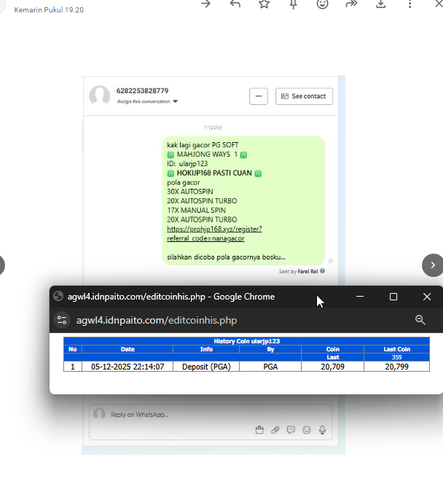
Task: Click the ellipsis button beside See contact
Action: point(258,96)
